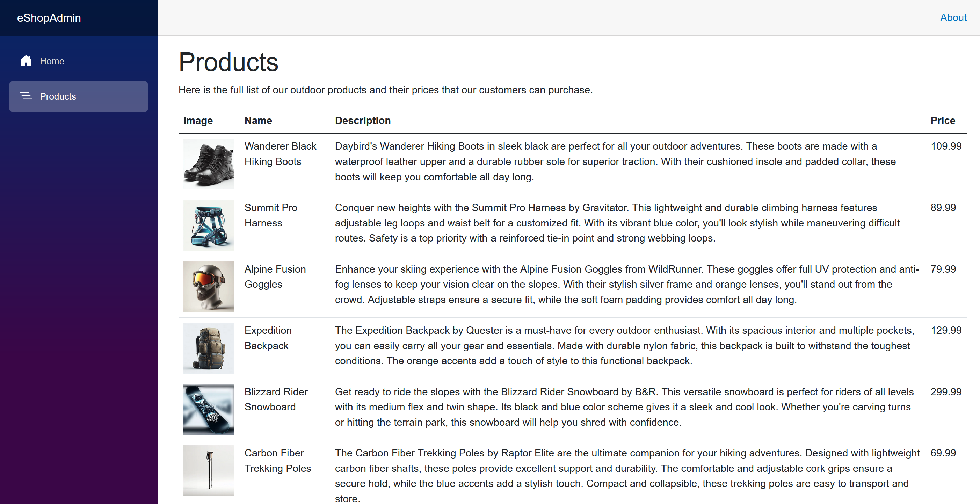Click the Products list icon in the sidebar
980x504 pixels.
[x=26, y=96]
